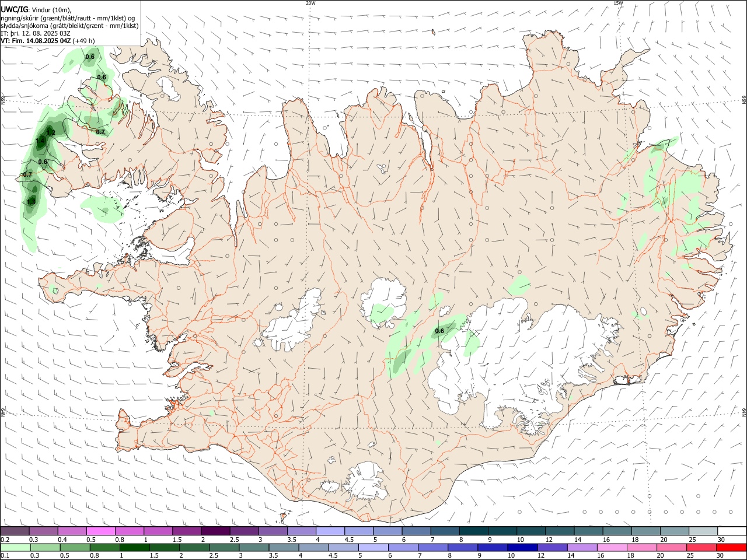747x560 pixels.
Task: Click the dark mauve snow swatch between 0.2 and 0.3
Action: pyautogui.click(x=15, y=531)
